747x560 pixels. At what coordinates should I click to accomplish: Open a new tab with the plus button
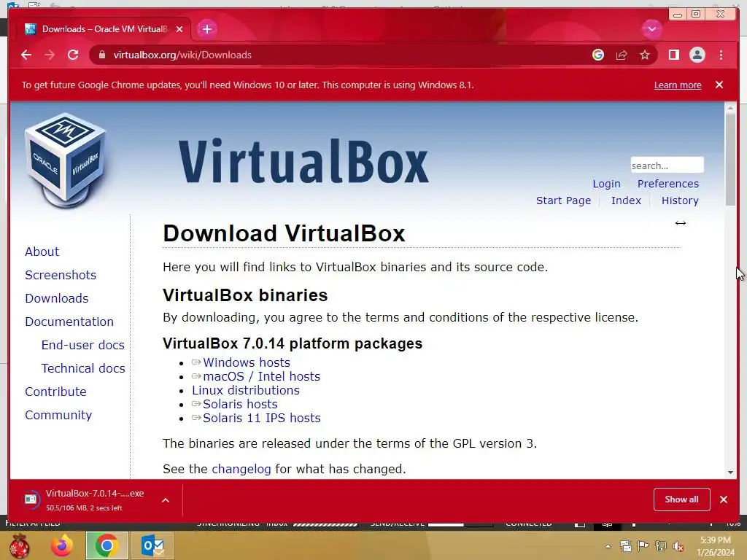point(206,29)
